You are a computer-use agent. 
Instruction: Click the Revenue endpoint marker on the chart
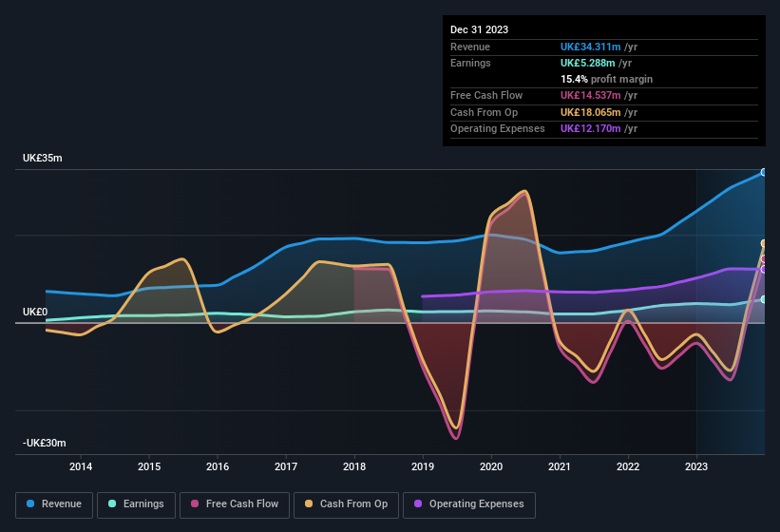coord(764,173)
